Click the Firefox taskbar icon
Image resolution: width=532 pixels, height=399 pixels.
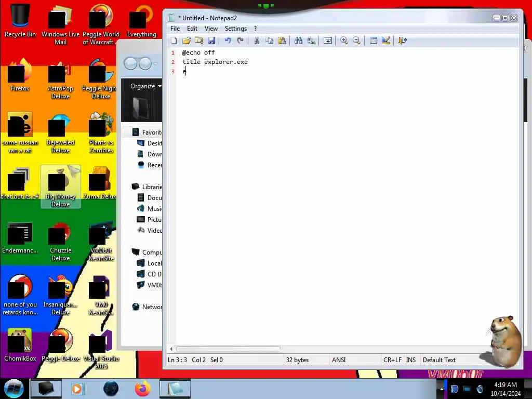coord(143,389)
